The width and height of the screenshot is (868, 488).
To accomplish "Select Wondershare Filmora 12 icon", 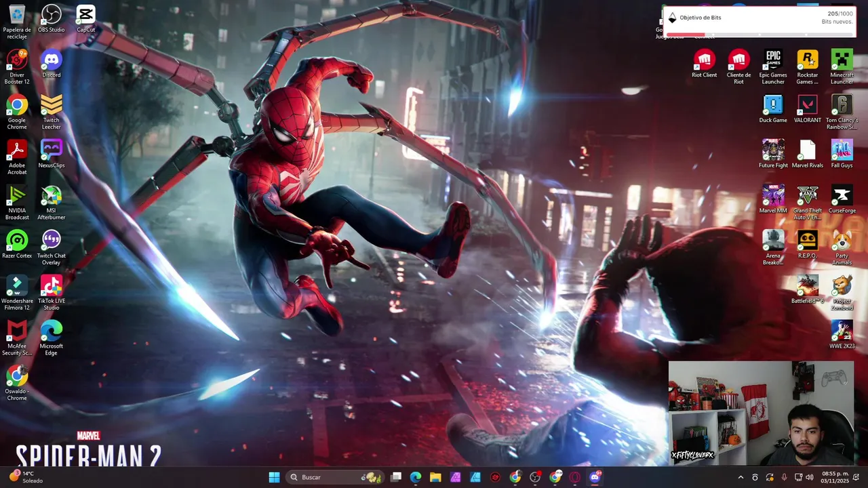I will (x=17, y=293).
